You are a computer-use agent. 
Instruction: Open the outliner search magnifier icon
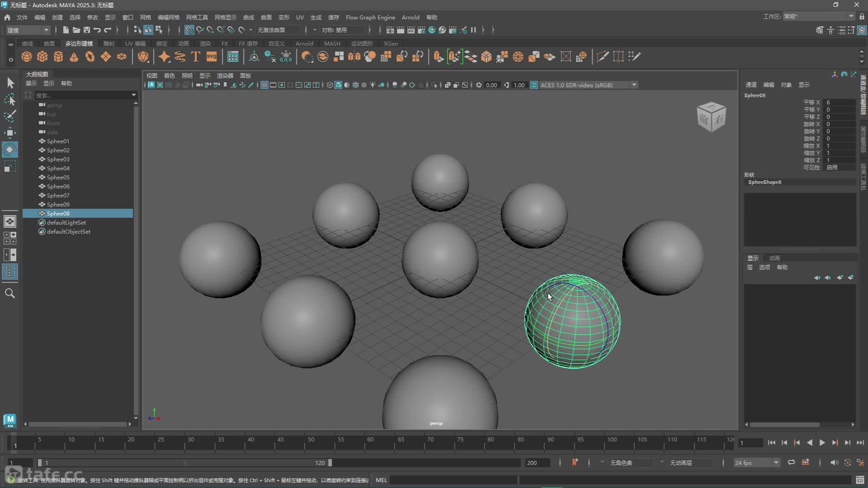9,293
